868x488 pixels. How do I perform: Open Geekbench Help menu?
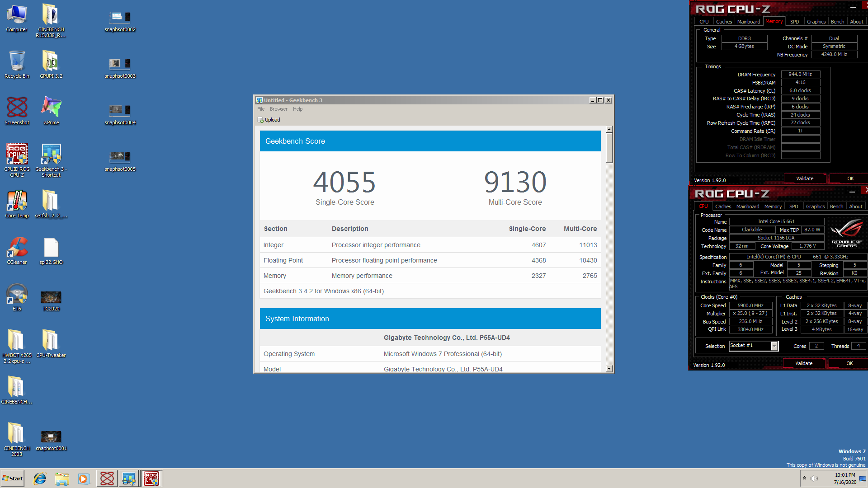tap(297, 109)
